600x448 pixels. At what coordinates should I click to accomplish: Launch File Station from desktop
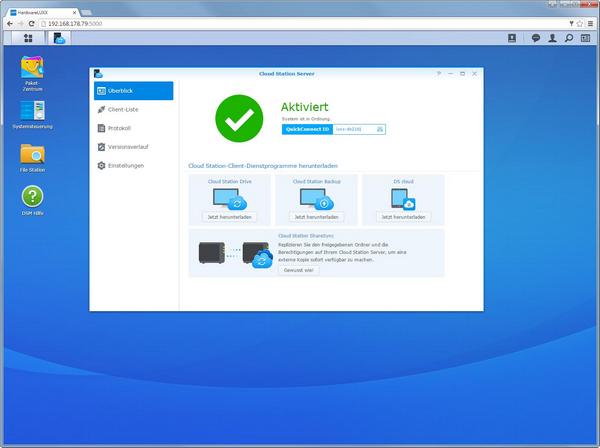pos(32,158)
